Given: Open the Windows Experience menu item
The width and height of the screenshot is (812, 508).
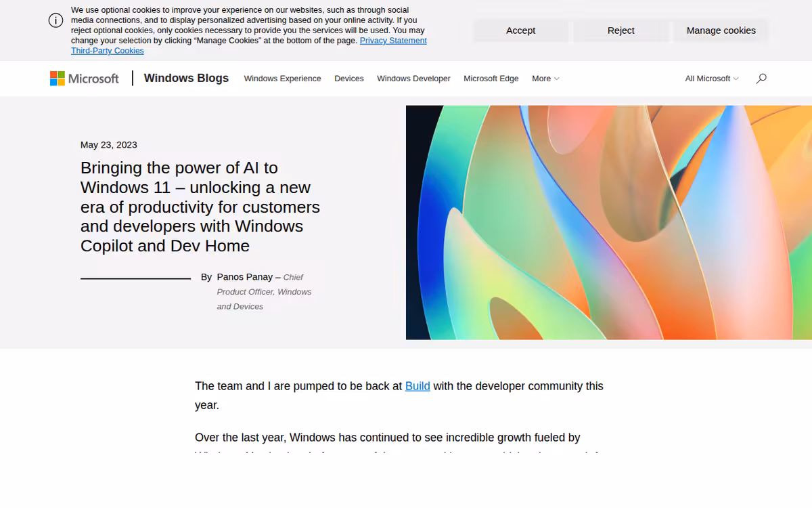Looking at the screenshot, I should pos(282,79).
